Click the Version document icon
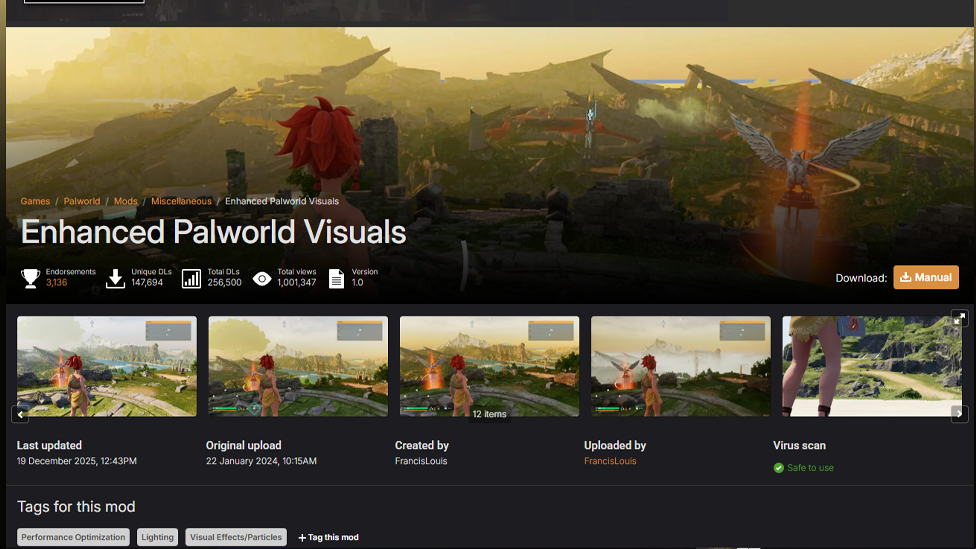This screenshot has height=549, width=976. click(336, 278)
